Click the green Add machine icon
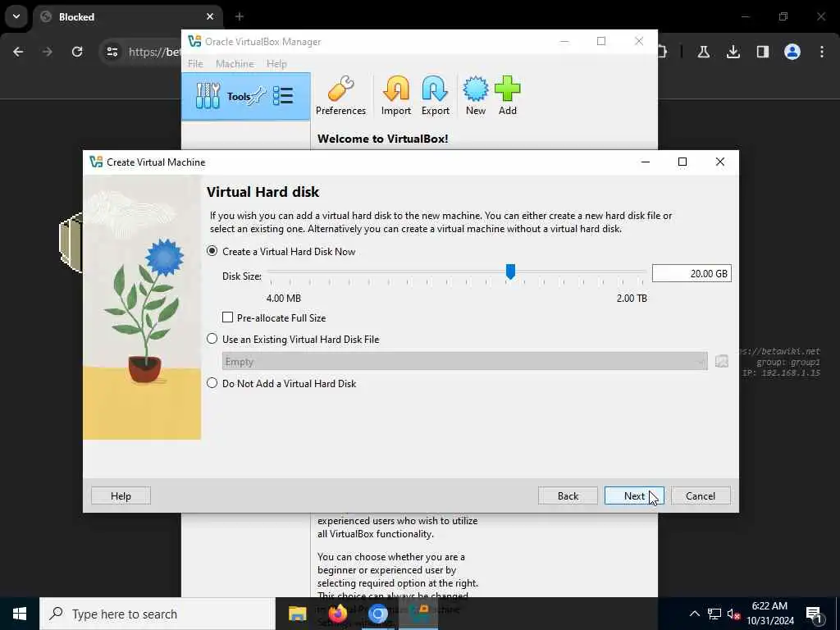This screenshot has width=840, height=630. [x=507, y=89]
